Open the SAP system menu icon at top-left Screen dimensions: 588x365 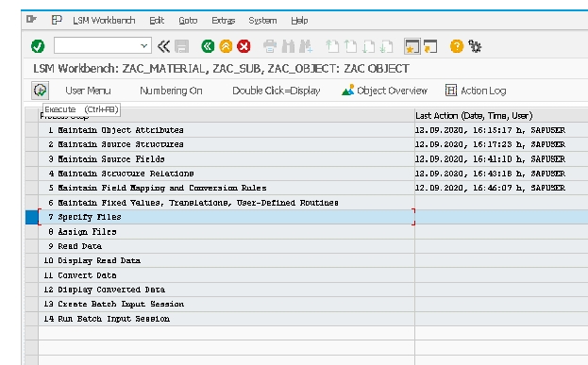click(x=31, y=19)
